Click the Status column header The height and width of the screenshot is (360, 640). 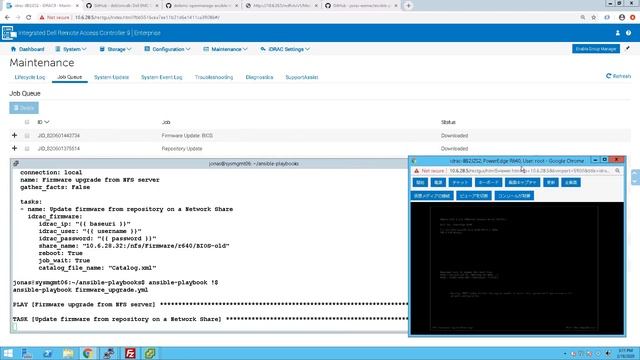(x=448, y=122)
